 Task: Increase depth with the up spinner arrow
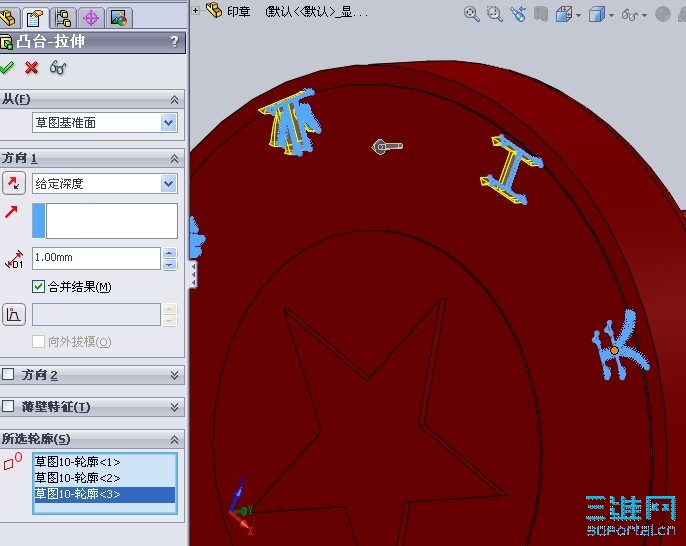(170, 253)
